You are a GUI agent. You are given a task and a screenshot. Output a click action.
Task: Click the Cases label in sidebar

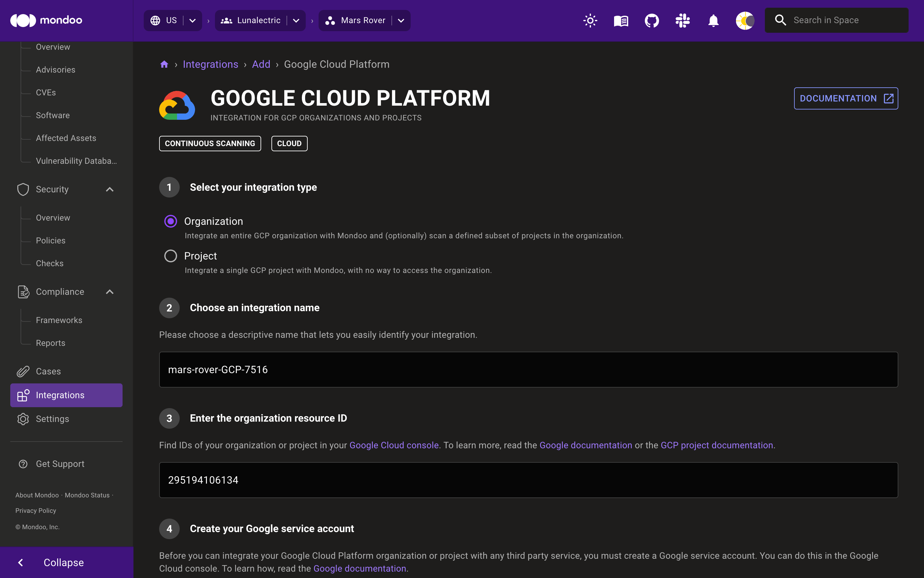48,371
